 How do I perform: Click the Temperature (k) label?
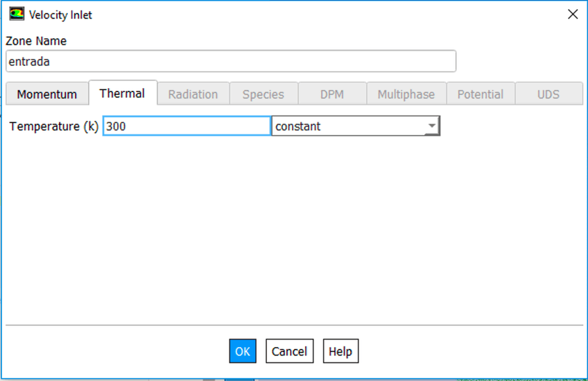[53, 126]
